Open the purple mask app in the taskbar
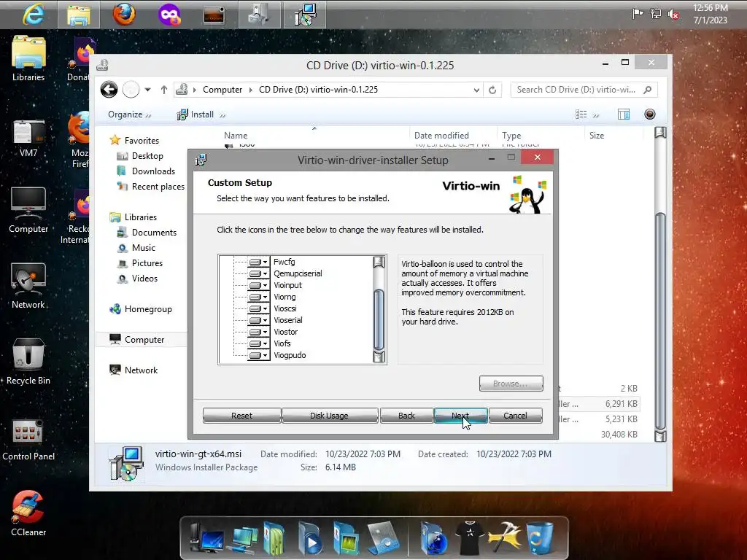The width and height of the screenshot is (747, 560). (x=169, y=15)
